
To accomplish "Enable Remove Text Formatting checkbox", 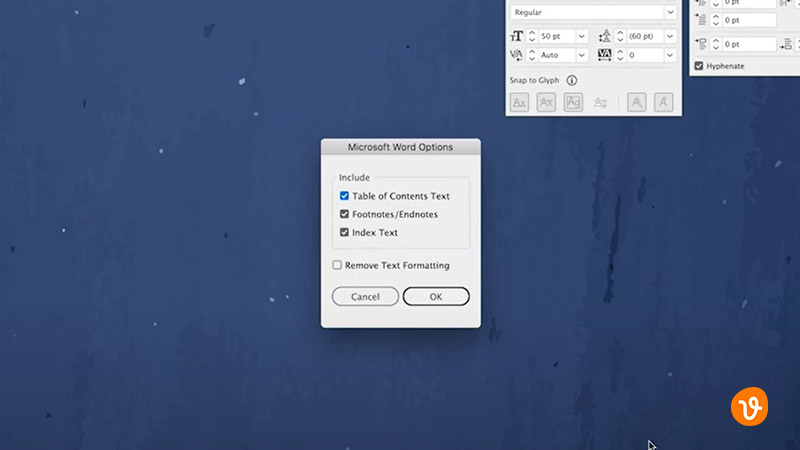I will (337, 265).
